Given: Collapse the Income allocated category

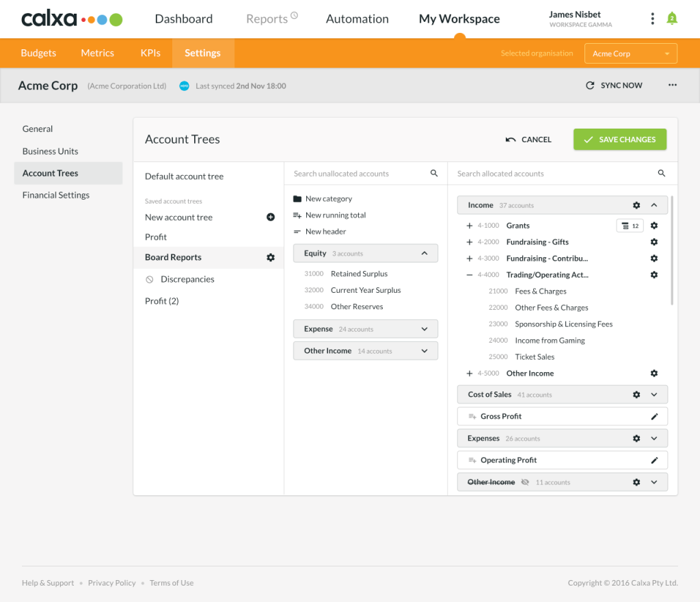Looking at the screenshot, I should point(654,205).
